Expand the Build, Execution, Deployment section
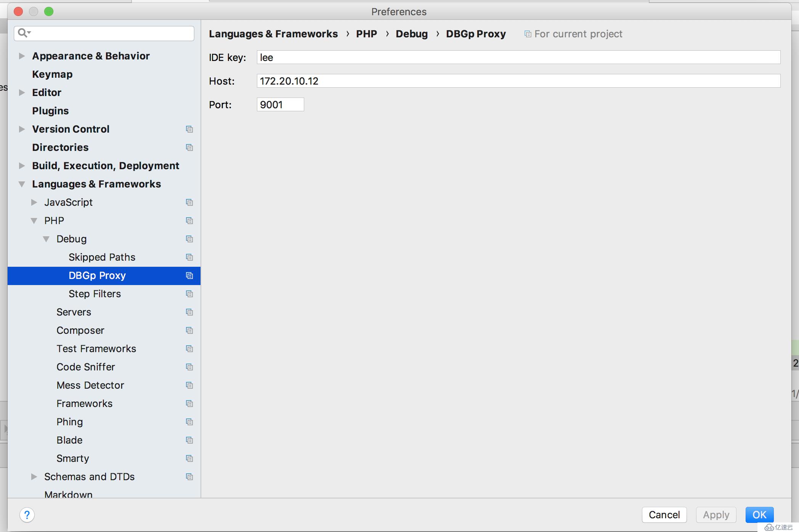This screenshot has width=799, height=532. click(21, 165)
